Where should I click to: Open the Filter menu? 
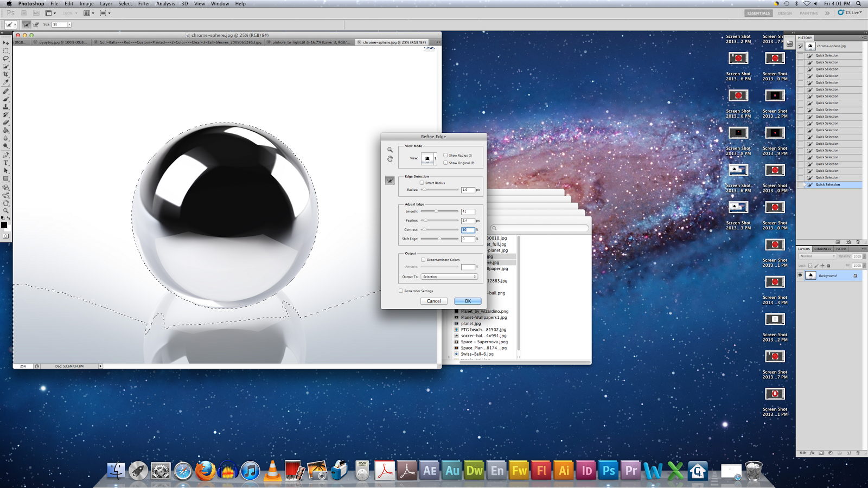(144, 4)
